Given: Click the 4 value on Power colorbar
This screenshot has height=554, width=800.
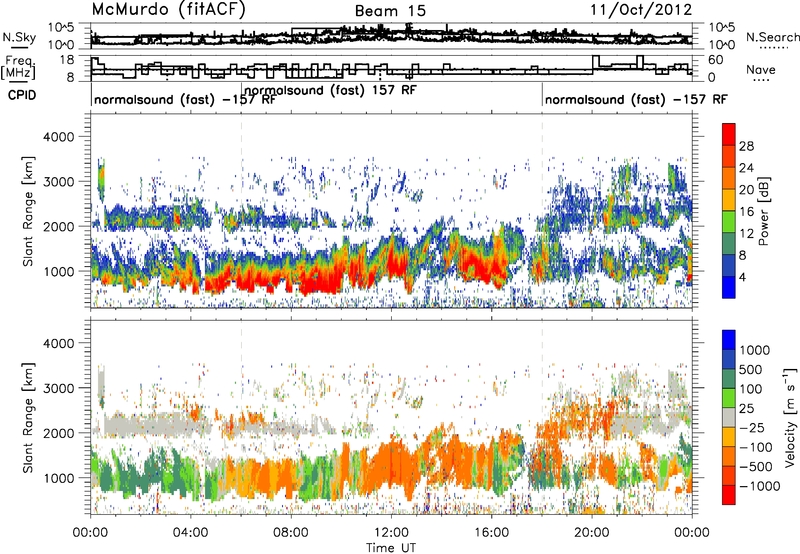Looking at the screenshot, I should (742, 278).
